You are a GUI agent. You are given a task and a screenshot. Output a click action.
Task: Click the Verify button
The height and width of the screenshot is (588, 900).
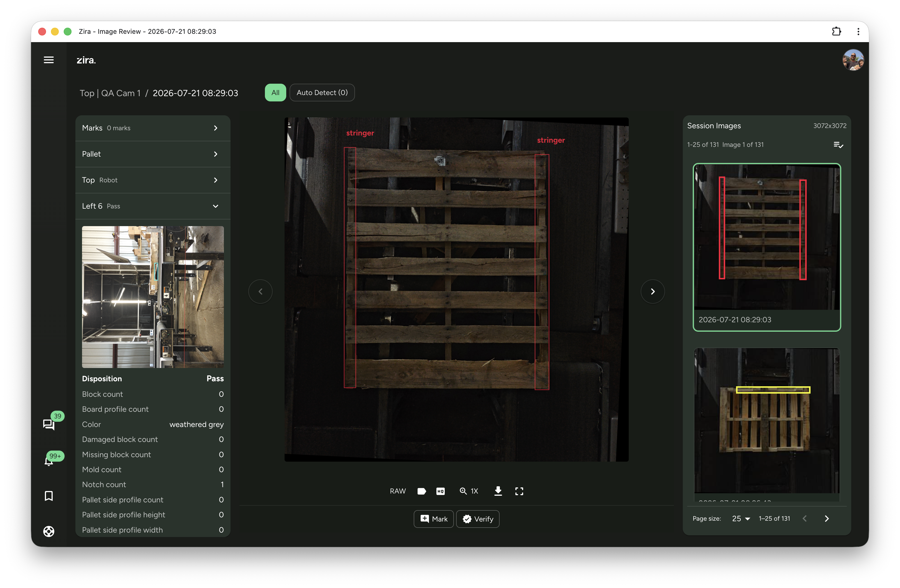point(478,519)
